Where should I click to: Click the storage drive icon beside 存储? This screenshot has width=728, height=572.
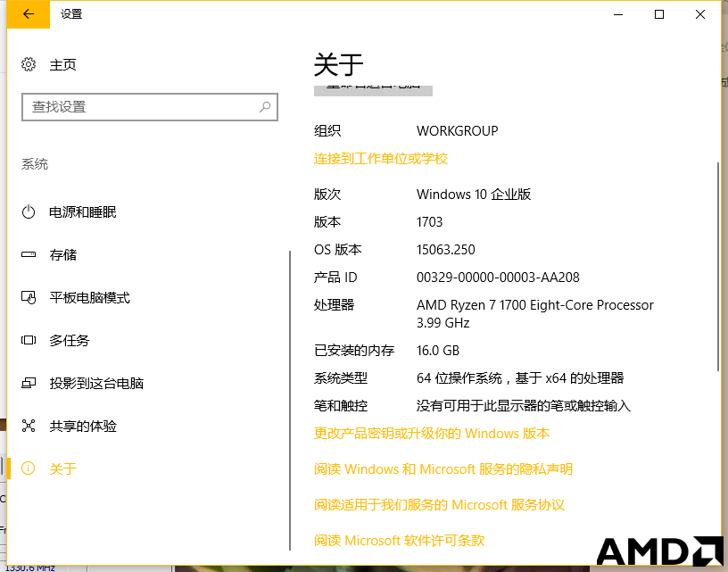coord(29,254)
